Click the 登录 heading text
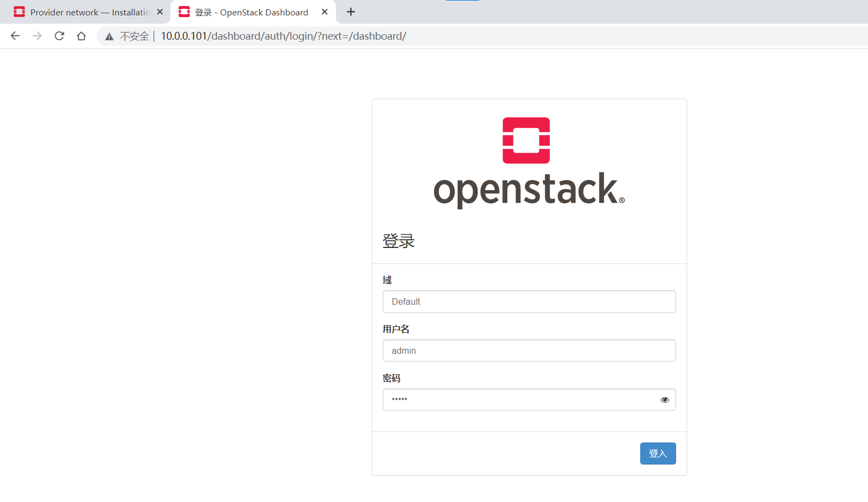This screenshot has height=502, width=868. [x=399, y=241]
